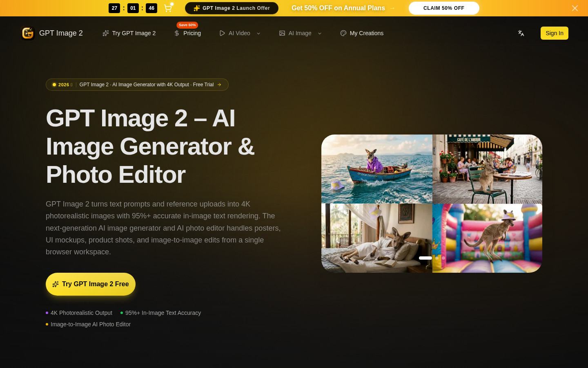Click CLAIM 50% OFF button
This screenshot has width=588, height=368.
(x=444, y=8)
